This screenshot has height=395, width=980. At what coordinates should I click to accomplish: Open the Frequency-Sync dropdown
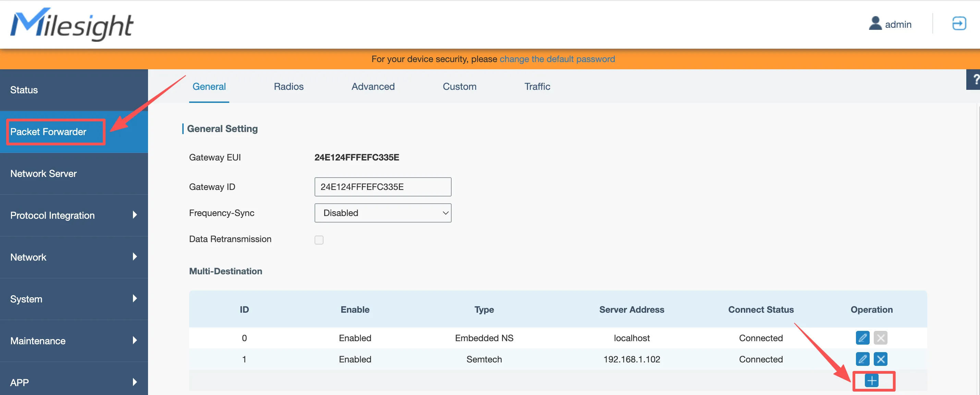pos(382,213)
